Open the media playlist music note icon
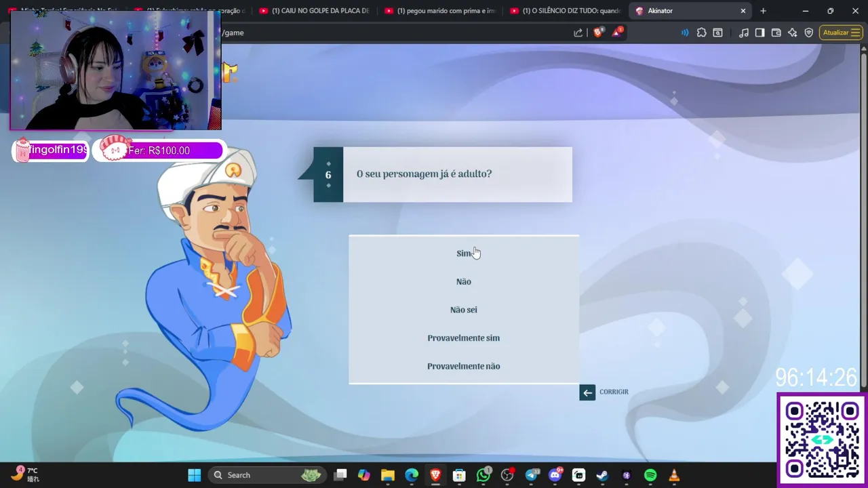The image size is (868, 488). tap(744, 33)
